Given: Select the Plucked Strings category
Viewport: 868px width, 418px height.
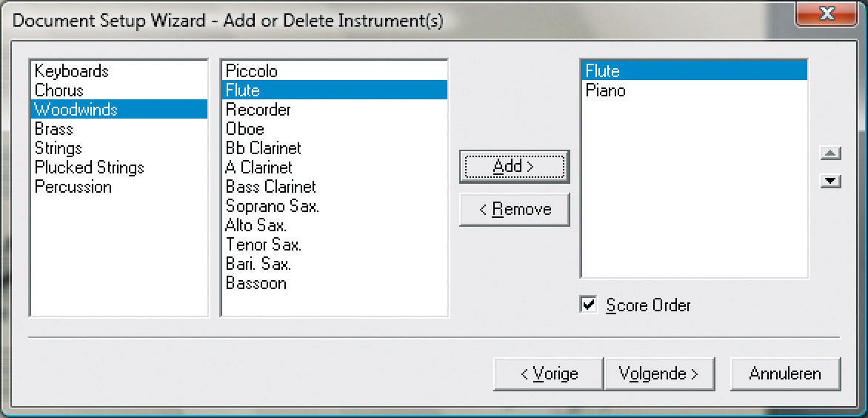Looking at the screenshot, I should tap(90, 167).
